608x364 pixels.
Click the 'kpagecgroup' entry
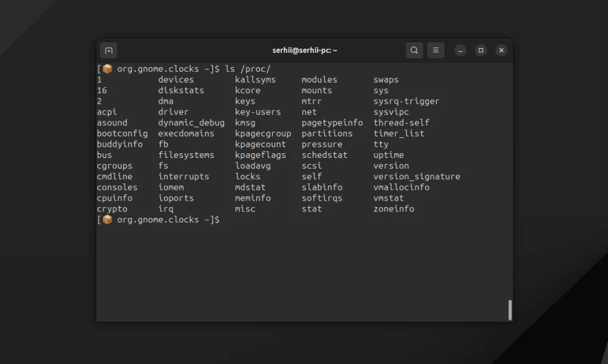click(x=263, y=134)
